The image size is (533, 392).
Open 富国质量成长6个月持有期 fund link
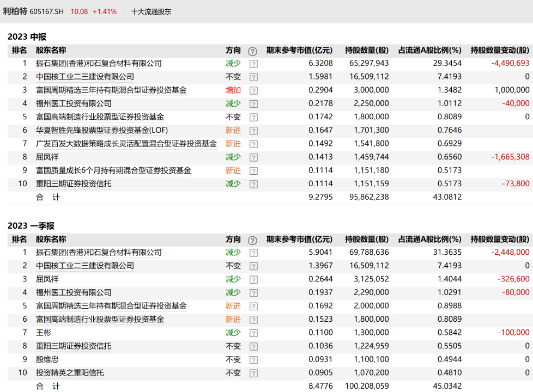point(113,170)
